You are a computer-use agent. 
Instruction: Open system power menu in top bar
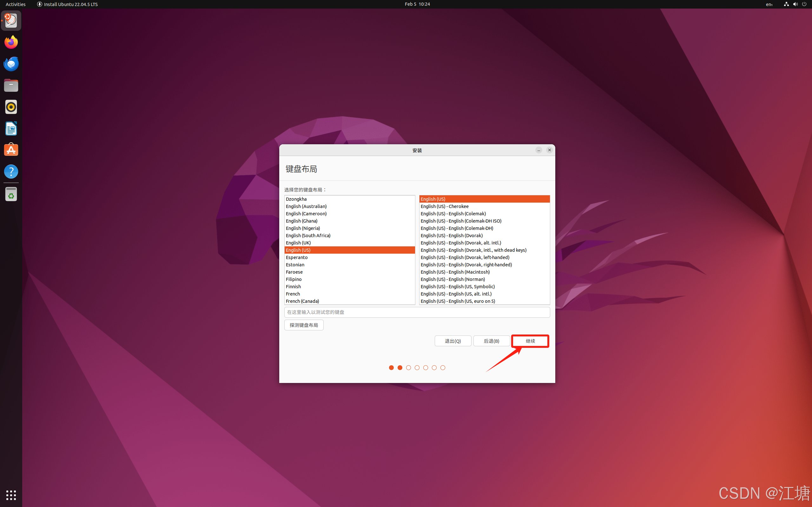804,4
